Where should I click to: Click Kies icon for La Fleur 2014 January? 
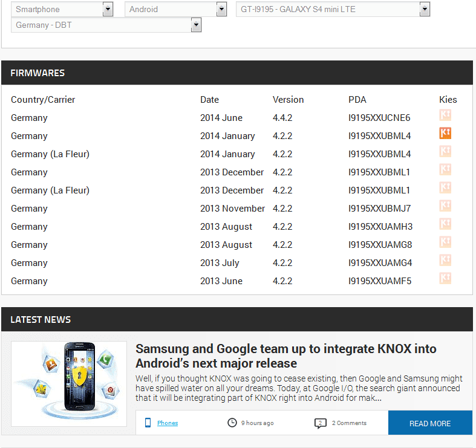coord(445,152)
